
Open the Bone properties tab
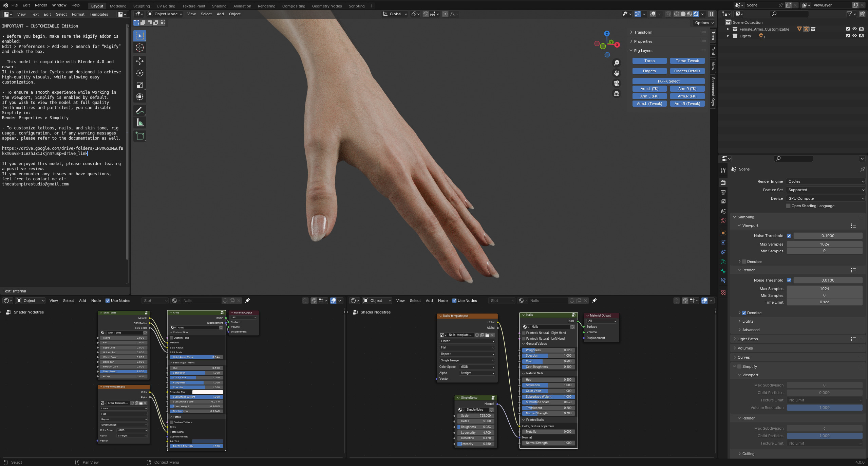pos(723,271)
